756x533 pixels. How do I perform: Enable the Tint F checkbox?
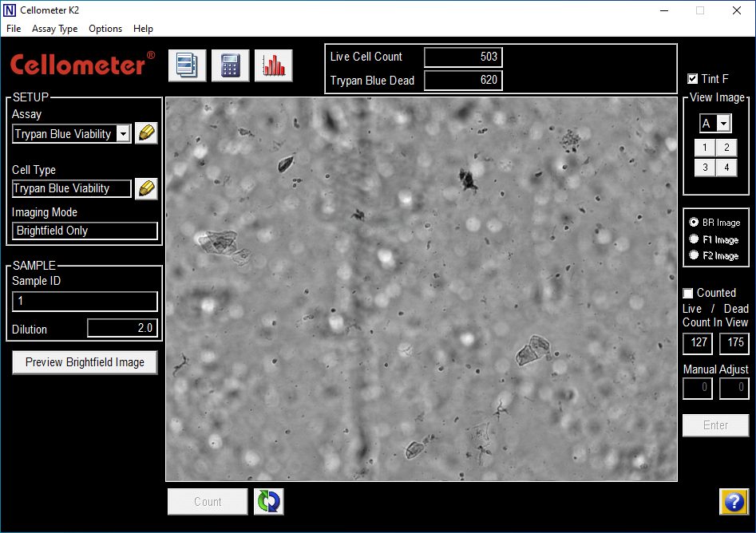(x=691, y=78)
